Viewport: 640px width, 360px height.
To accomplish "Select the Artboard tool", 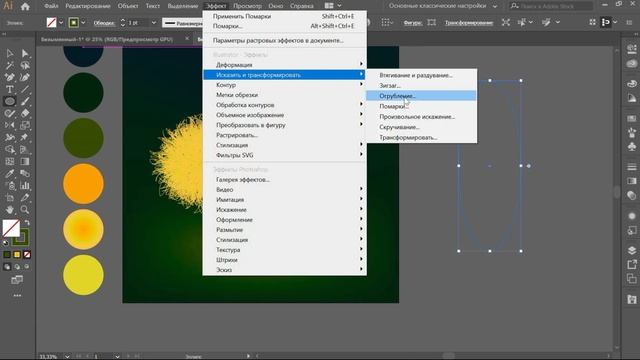I will tap(9, 198).
